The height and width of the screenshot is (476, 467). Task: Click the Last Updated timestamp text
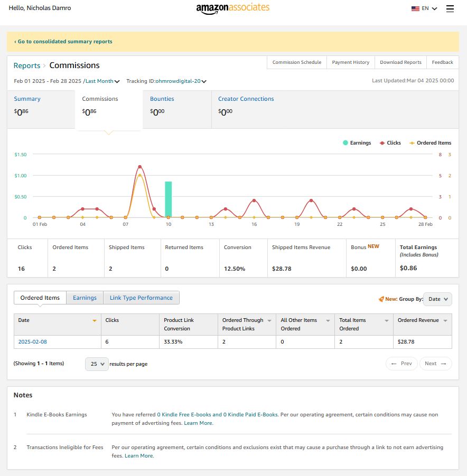coord(413,80)
